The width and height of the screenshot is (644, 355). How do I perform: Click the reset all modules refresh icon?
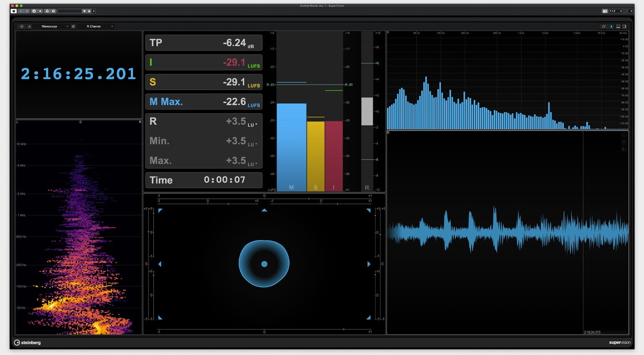click(x=603, y=26)
